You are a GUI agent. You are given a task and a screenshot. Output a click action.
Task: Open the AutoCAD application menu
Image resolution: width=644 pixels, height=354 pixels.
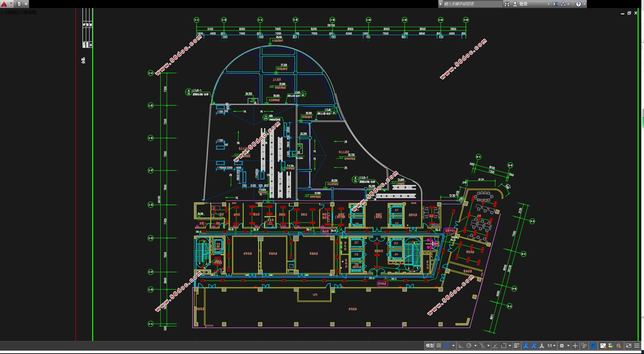[4, 4]
